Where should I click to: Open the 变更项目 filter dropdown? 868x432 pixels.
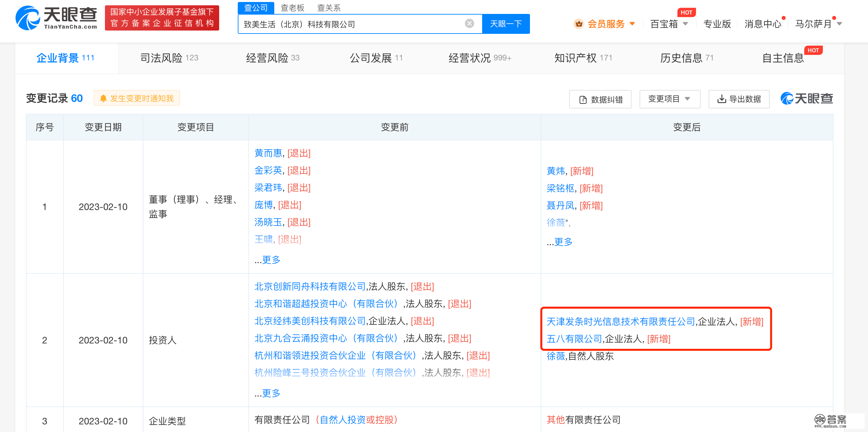coord(669,99)
